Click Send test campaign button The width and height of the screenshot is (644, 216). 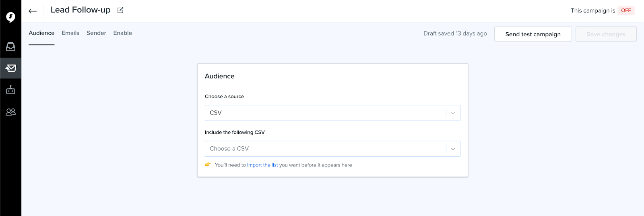(x=533, y=34)
